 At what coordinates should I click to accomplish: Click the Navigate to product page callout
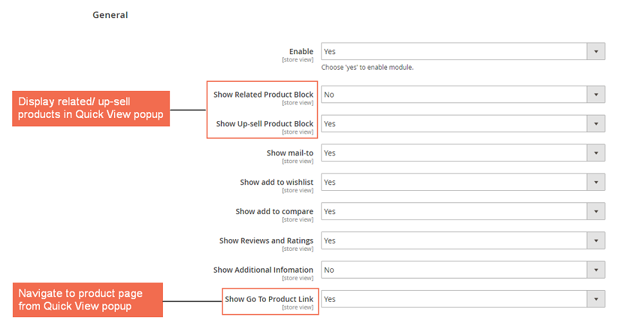[x=87, y=300]
